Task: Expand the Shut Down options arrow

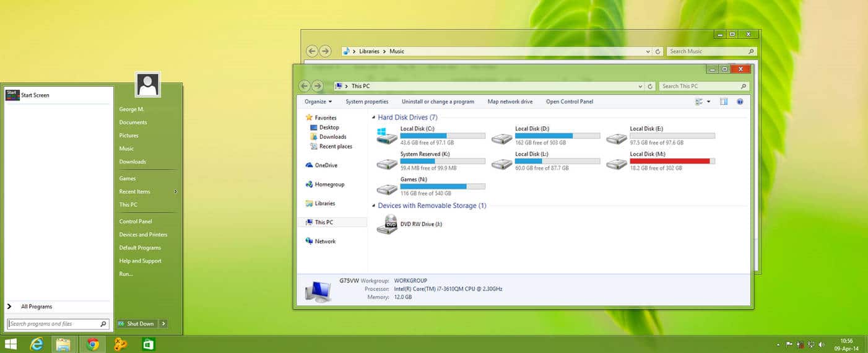Action: point(163,323)
